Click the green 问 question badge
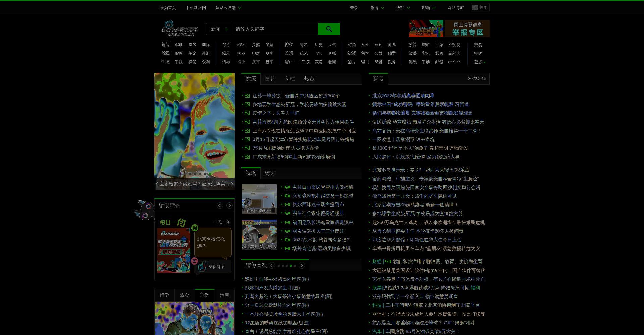This screenshot has width=644, height=335. pyautogui.click(x=195, y=228)
